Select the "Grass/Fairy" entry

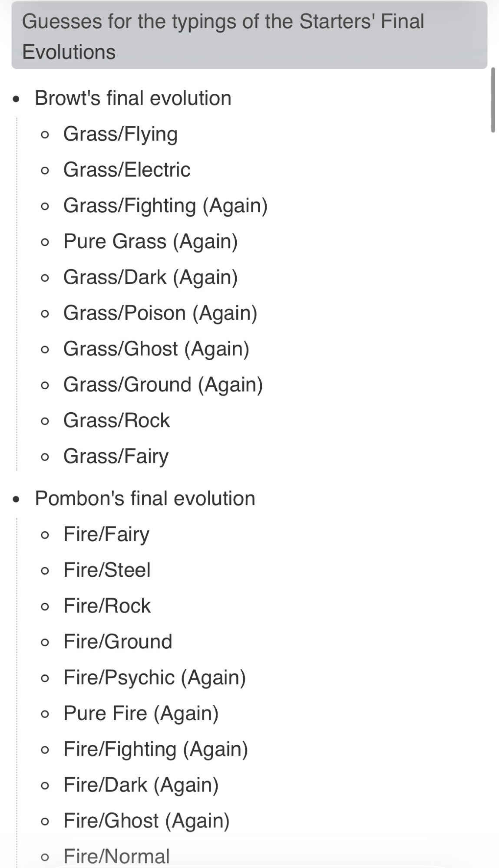click(x=116, y=456)
